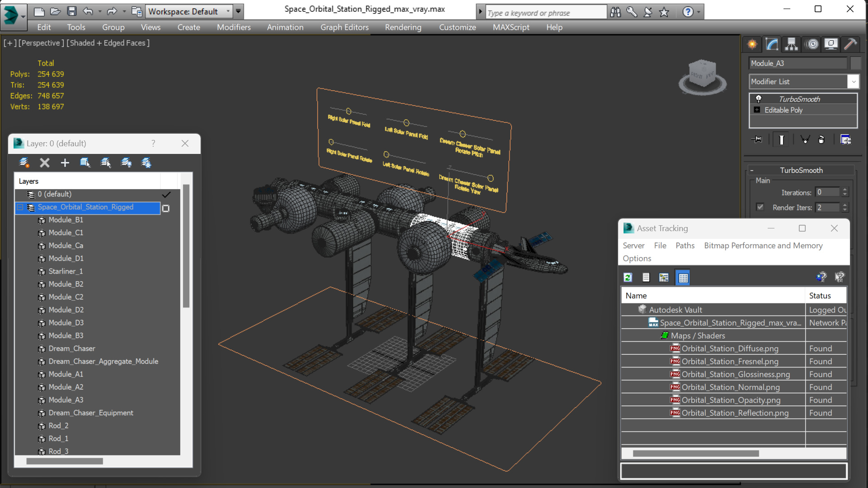Click the Module_A3 object name field

798,63
